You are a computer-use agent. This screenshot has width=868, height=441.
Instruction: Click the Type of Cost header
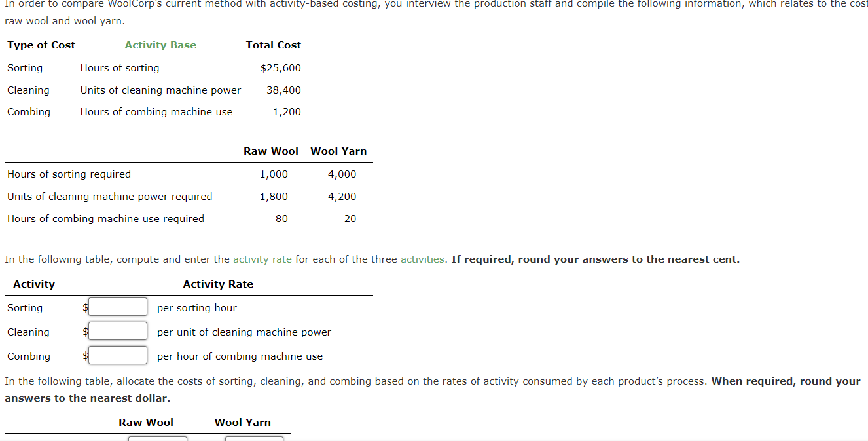41,45
